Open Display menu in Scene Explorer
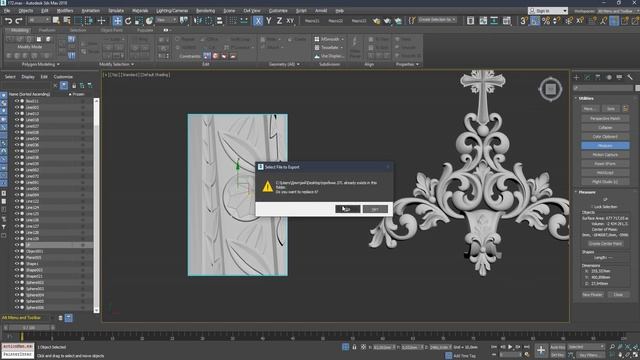 [28, 77]
